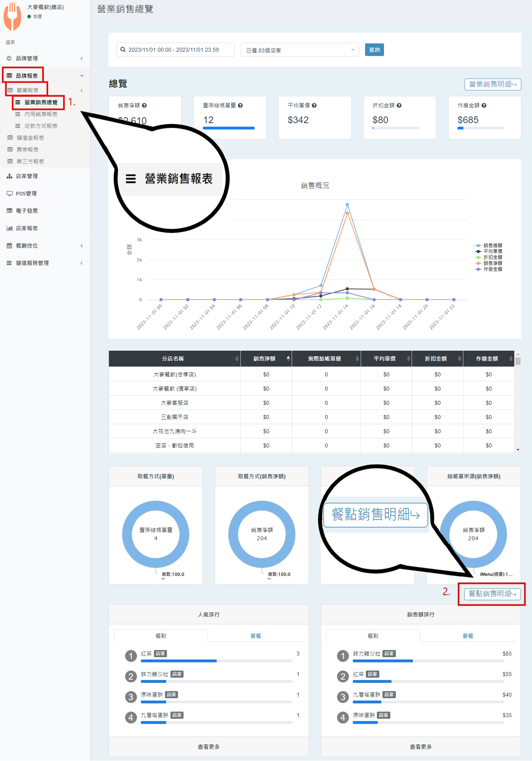Click the 大麥餐飲 fork logo icon
This screenshot has width=532, height=761.
(12, 17)
